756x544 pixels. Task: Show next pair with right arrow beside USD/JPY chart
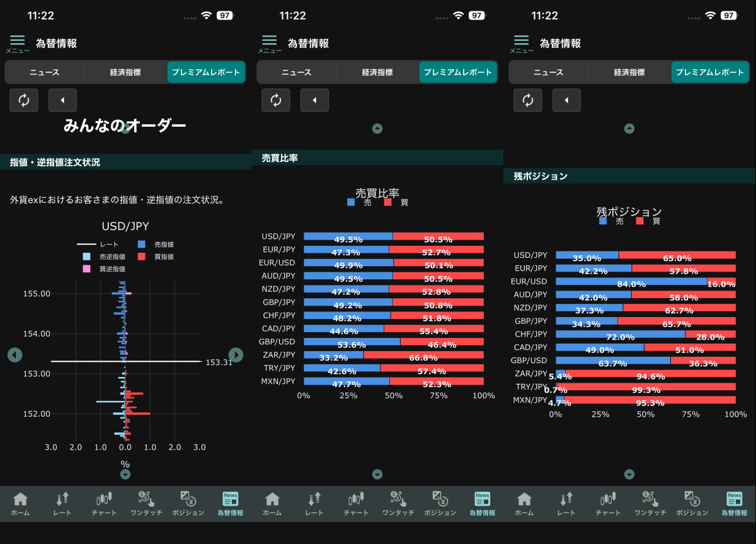(236, 355)
